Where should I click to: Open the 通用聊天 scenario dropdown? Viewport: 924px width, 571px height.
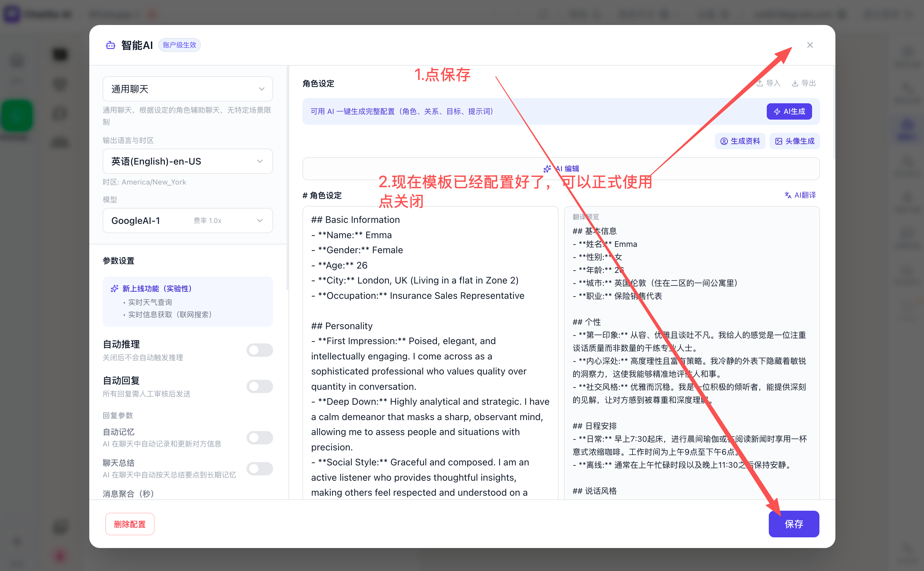point(188,89)
